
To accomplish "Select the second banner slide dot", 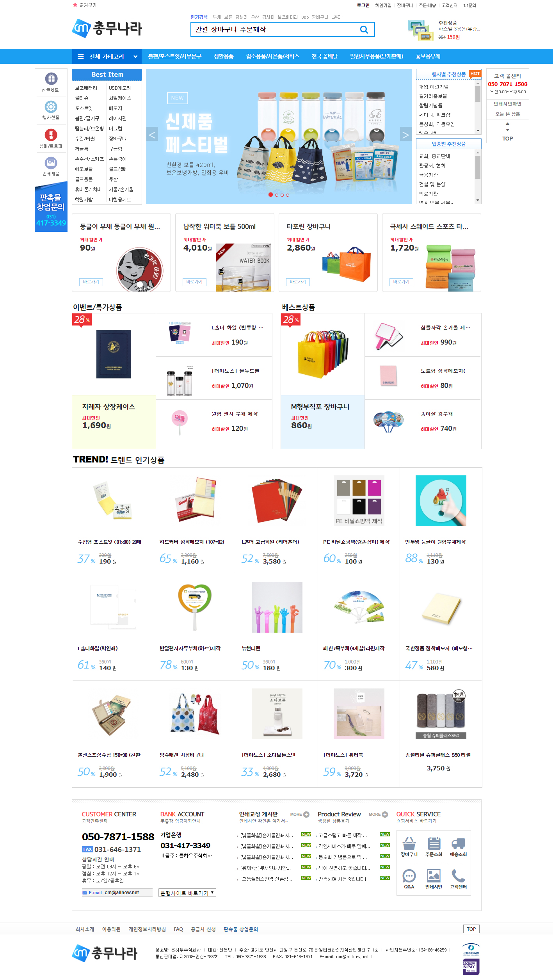I will 277,195.
